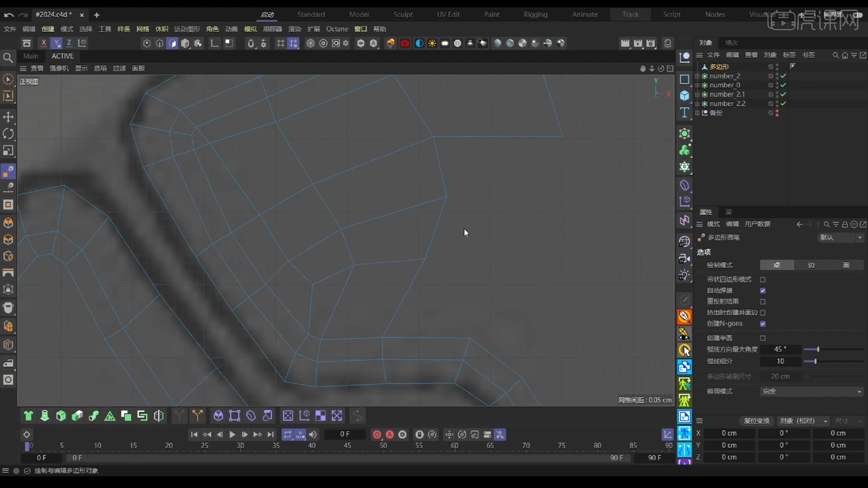This screenshot has width=868, height=488.
Task: Click the green triangle icon in bottom toolbar
Action: point(110,416)
